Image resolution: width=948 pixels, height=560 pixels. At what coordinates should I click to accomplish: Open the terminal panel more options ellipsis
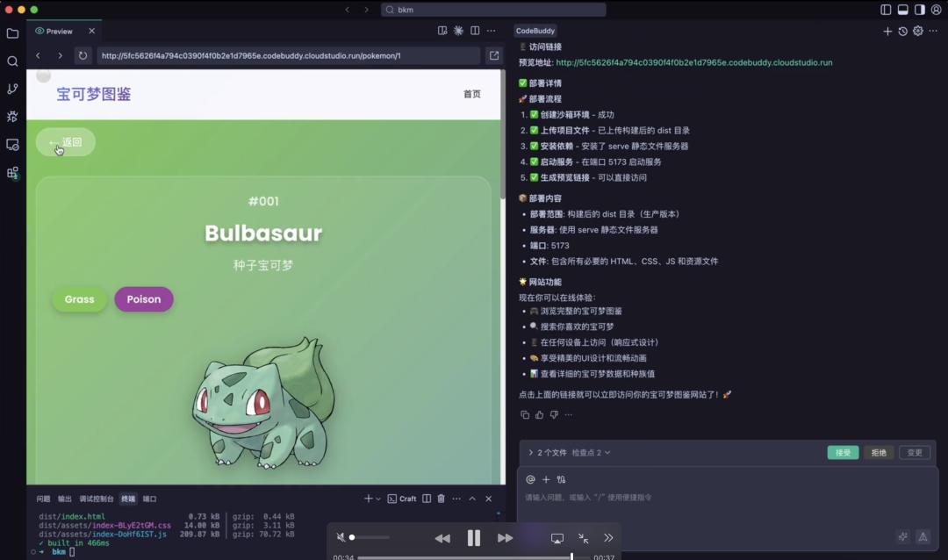[456, 499]
